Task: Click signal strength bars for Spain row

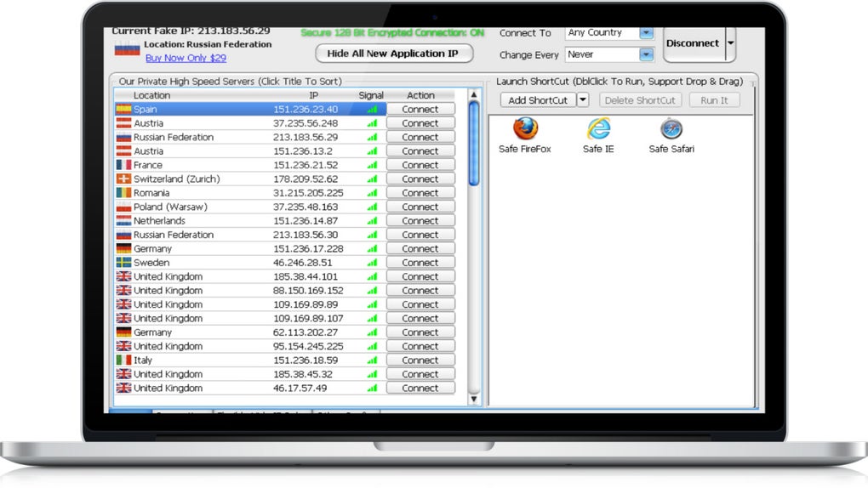Action: pyautogui.click(x=372, y=109)
